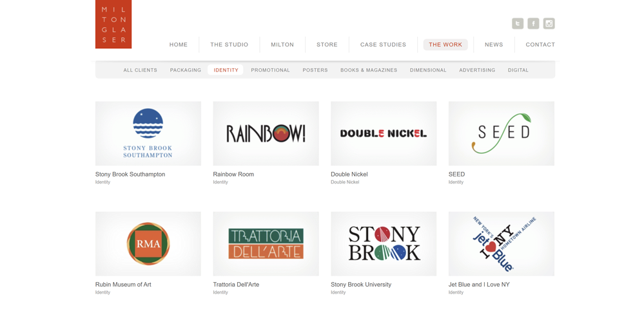Filter work by Books & Magazines
The image size is (644, 311).
point(369,70)
